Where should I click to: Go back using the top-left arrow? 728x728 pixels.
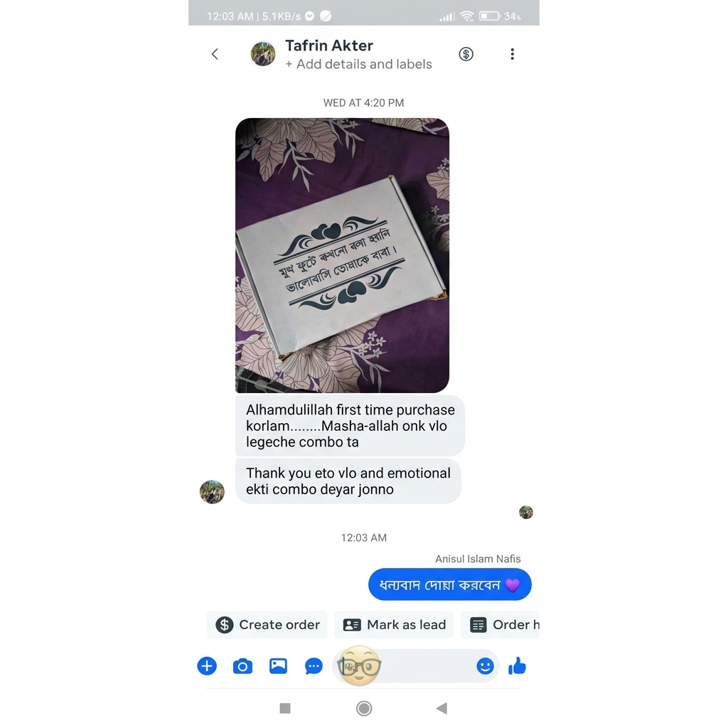pos(215,54)
